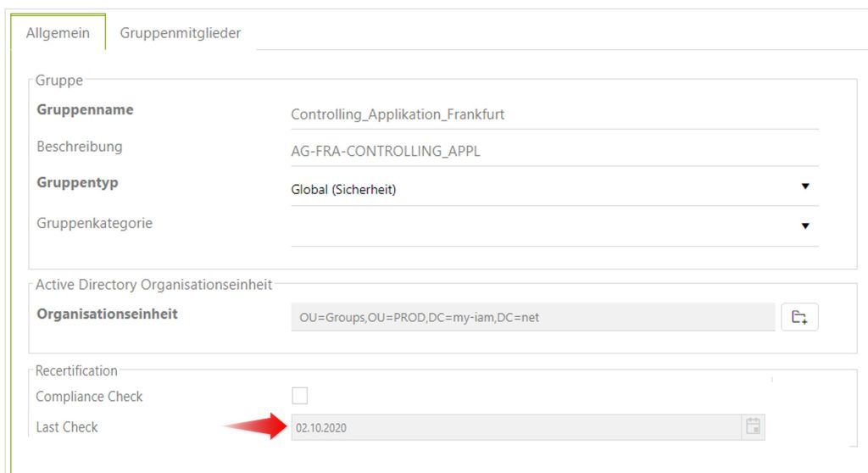Click the Global (Sicherheit) value
868x473 pixels.
click(x=343, y=189)
